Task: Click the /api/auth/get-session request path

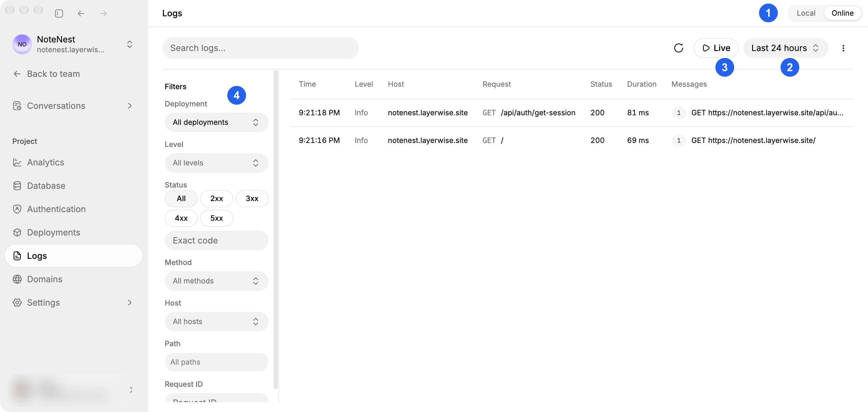Action: pyautogui.click(x=538, y=113)
